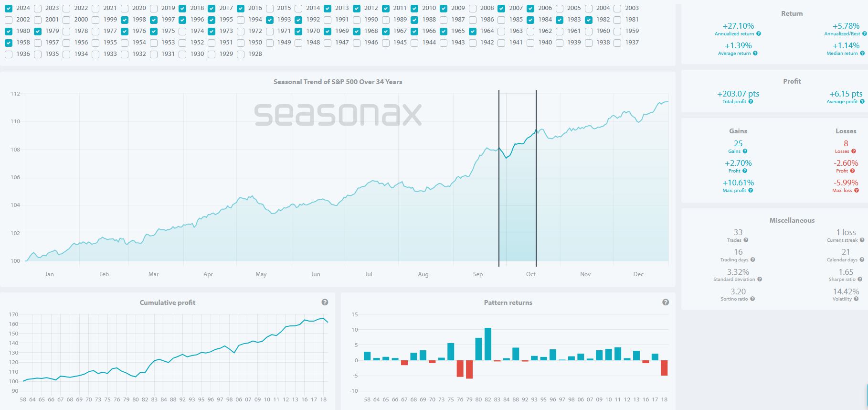Show help for Max. loss
This screenshot has width=868, height=410.
click(857, 191)
